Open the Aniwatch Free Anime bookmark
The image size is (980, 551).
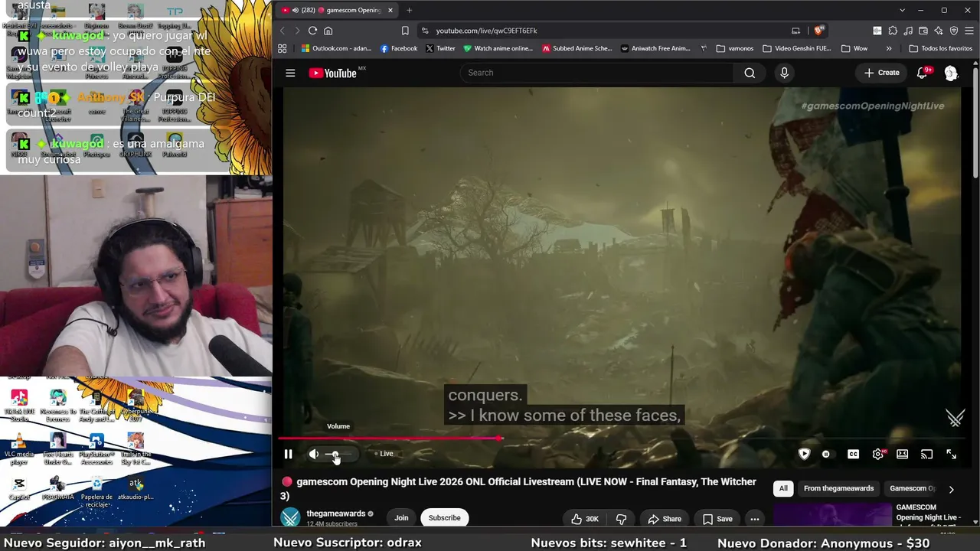(x=656, y=48)
